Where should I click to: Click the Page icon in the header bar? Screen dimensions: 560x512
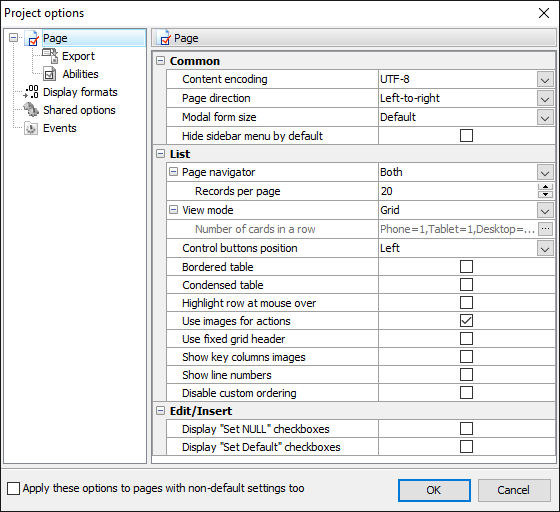coord(165,38)
